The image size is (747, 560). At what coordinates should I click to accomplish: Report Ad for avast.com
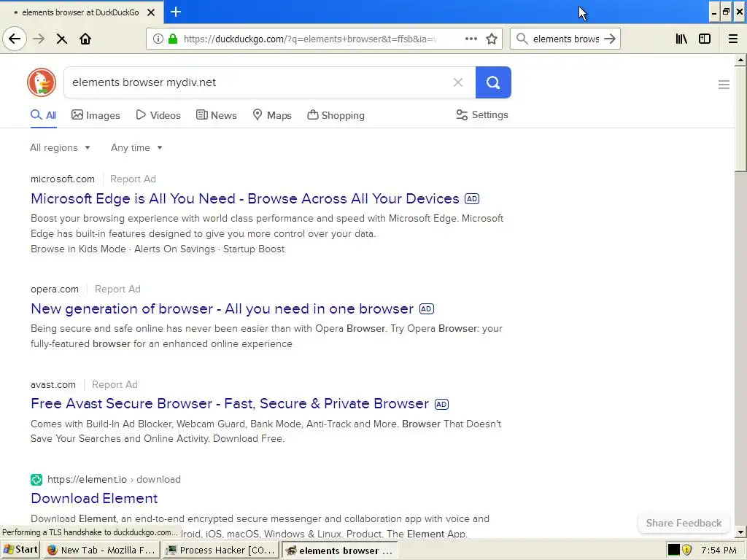(115, 385)
